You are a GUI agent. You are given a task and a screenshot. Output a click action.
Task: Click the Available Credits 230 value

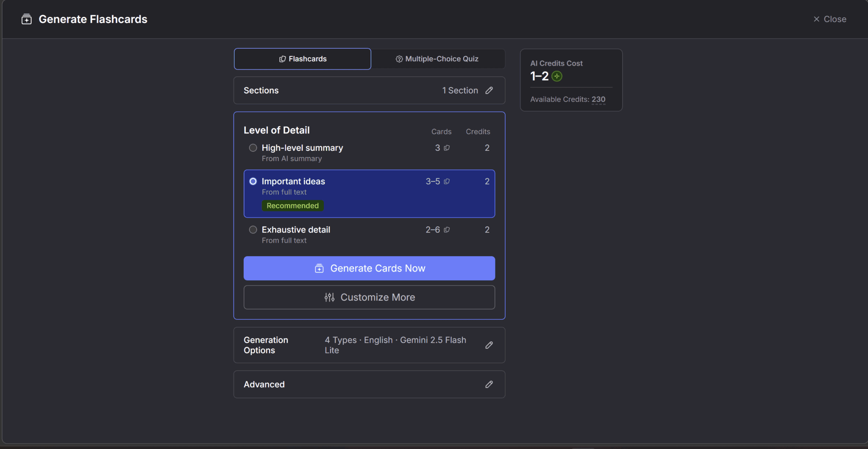598,100
